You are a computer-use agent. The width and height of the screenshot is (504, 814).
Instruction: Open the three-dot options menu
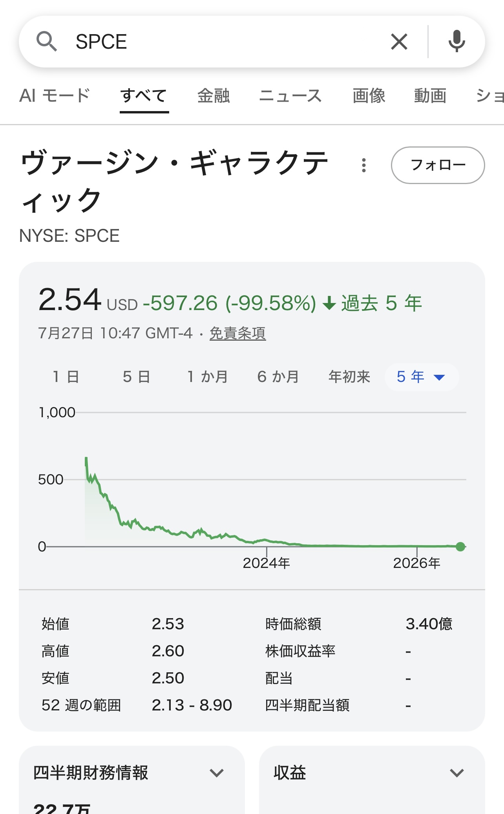point(364,165)
